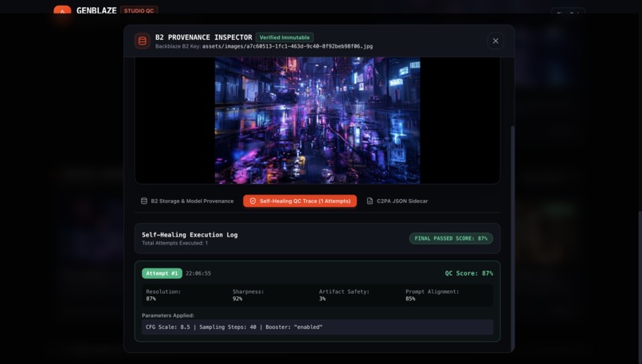Click the shield icon on Self-Healing tab
The image size is (642, 364).
pyautogui.click(x=252, y=201)
